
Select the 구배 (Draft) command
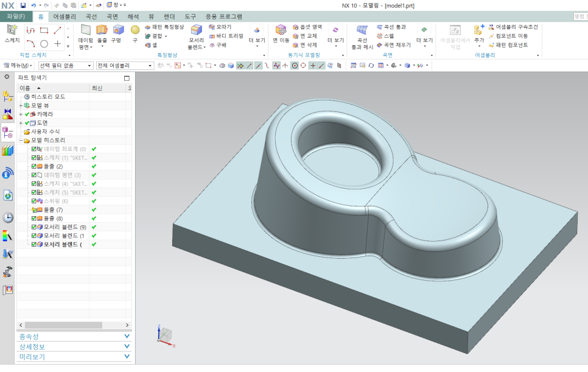(217, 45)
